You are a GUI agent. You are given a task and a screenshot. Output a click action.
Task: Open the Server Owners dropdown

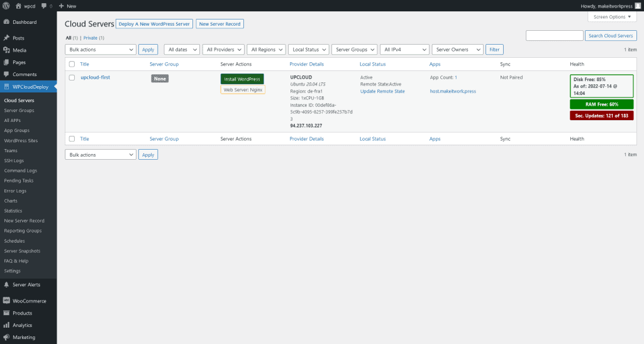click(457, 50)
